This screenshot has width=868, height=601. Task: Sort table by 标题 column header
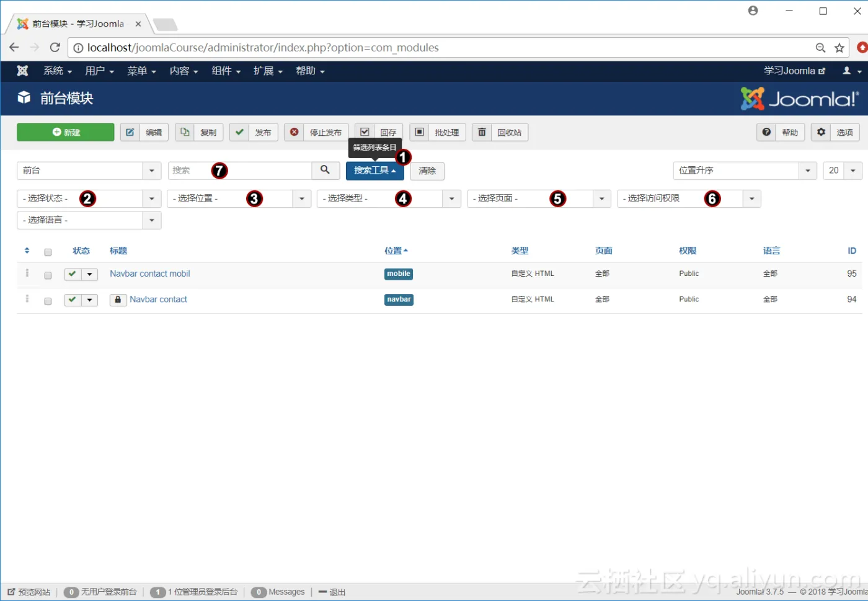click(118, 251)
